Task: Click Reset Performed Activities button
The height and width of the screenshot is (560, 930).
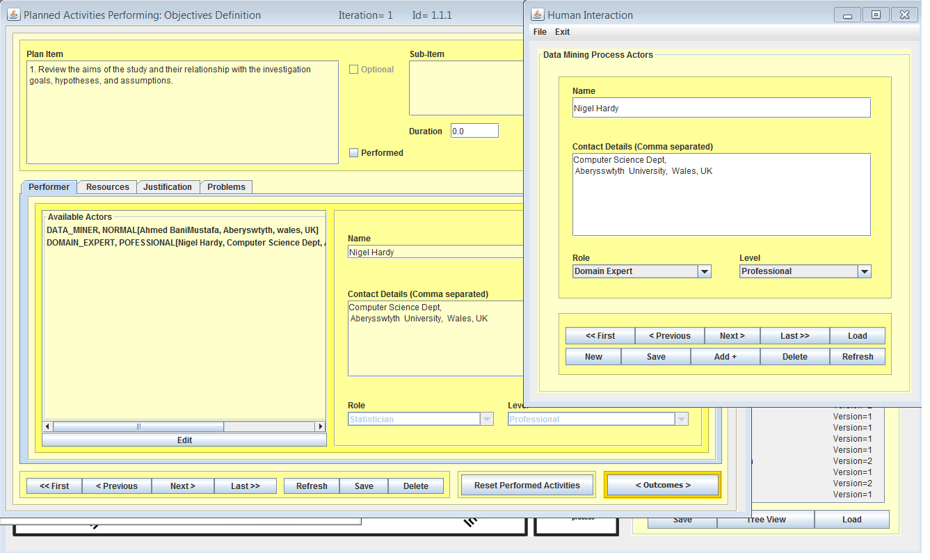Action: (x=527, y=485)
